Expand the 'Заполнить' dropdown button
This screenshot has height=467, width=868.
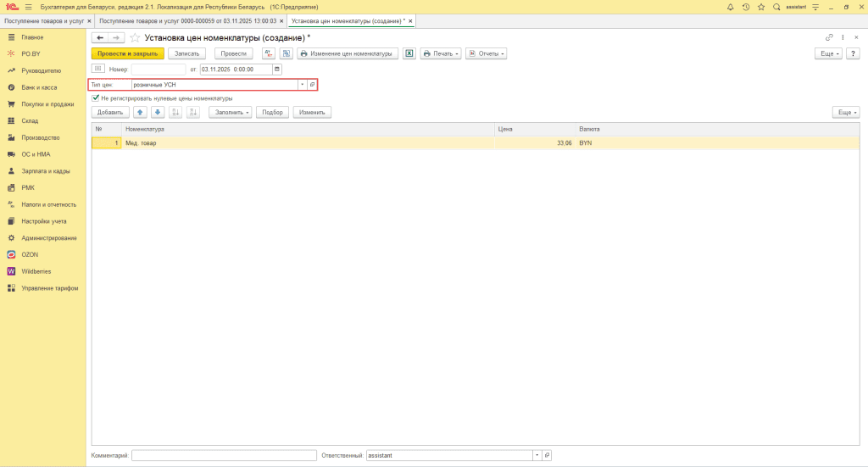(x=231, y=112)
